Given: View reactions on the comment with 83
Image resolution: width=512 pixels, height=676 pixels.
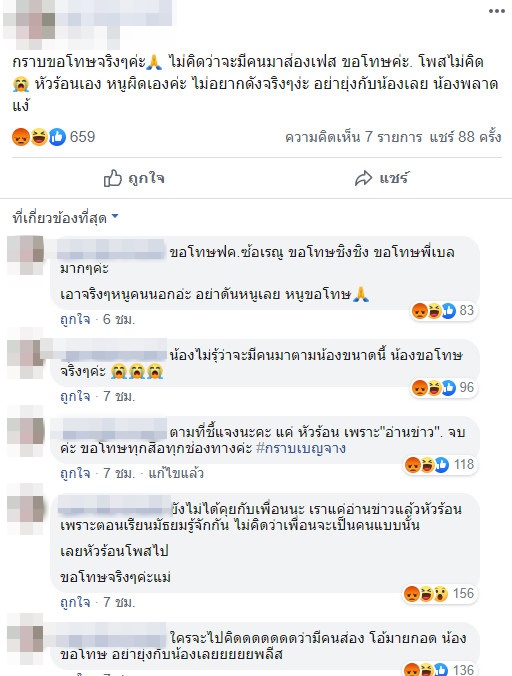Looking at the screenshot, I should click(443, 310).
